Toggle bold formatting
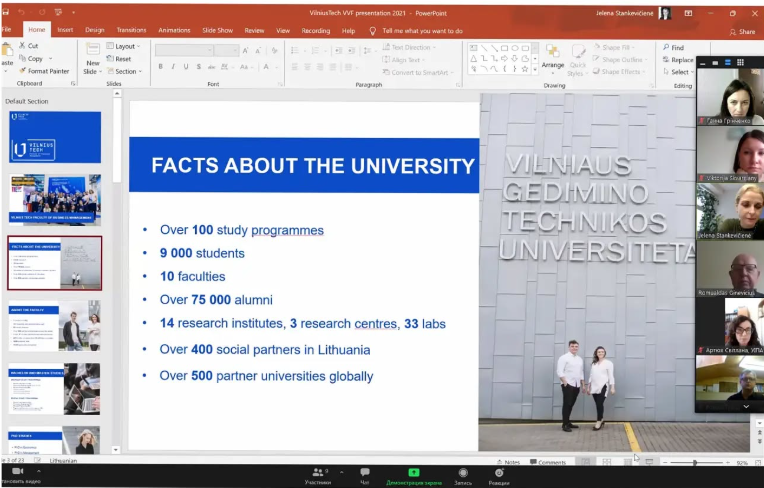The image size is (764, 488). 160,67
